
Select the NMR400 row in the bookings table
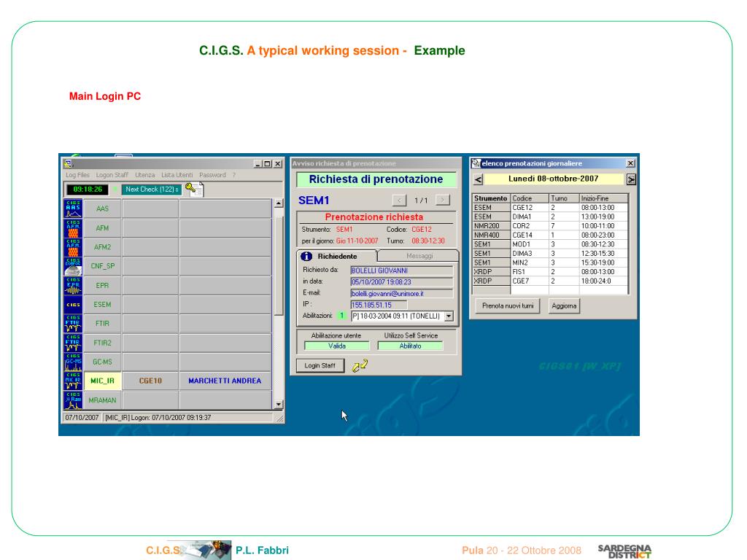point(550,235)
